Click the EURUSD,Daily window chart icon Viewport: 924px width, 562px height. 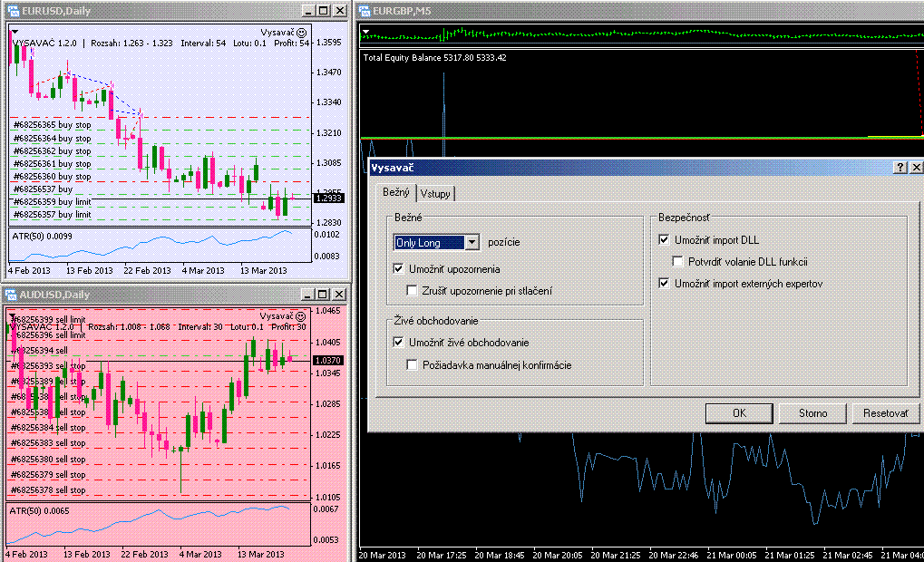click(13, 11)
